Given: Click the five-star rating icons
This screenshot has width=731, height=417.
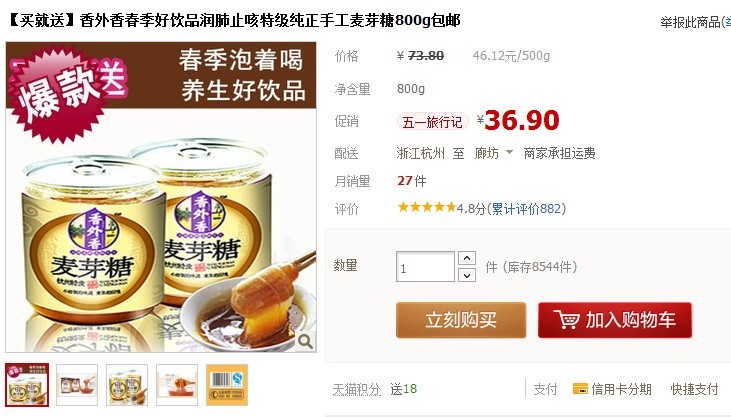Looking at the screenshot, I should click(426, 207).
